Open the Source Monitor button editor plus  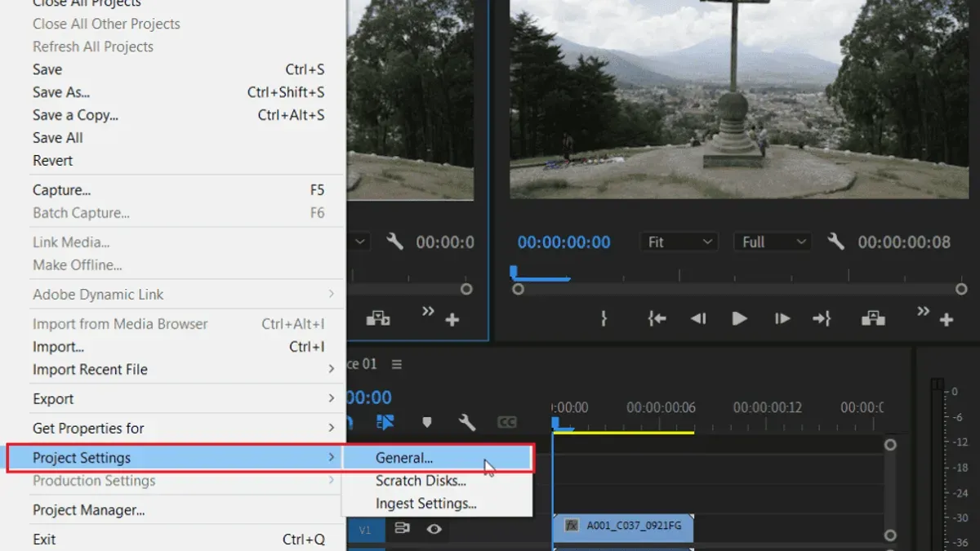tap(452, 320)
